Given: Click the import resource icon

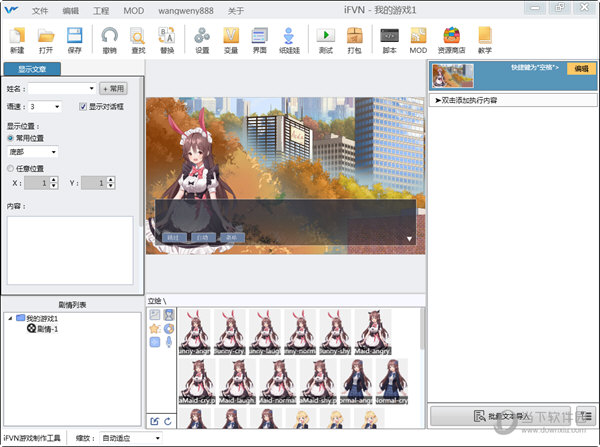Looking at the screenshot, I should coord(154,421).
